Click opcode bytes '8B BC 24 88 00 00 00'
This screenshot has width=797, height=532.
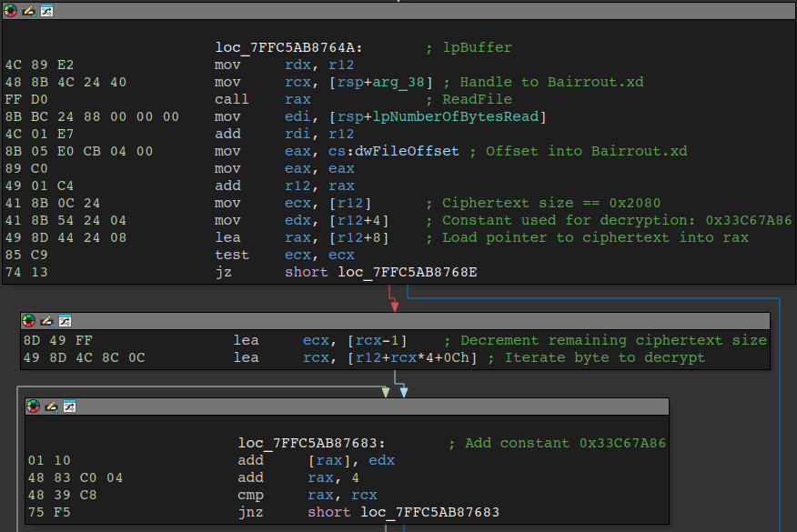(92, 117)
